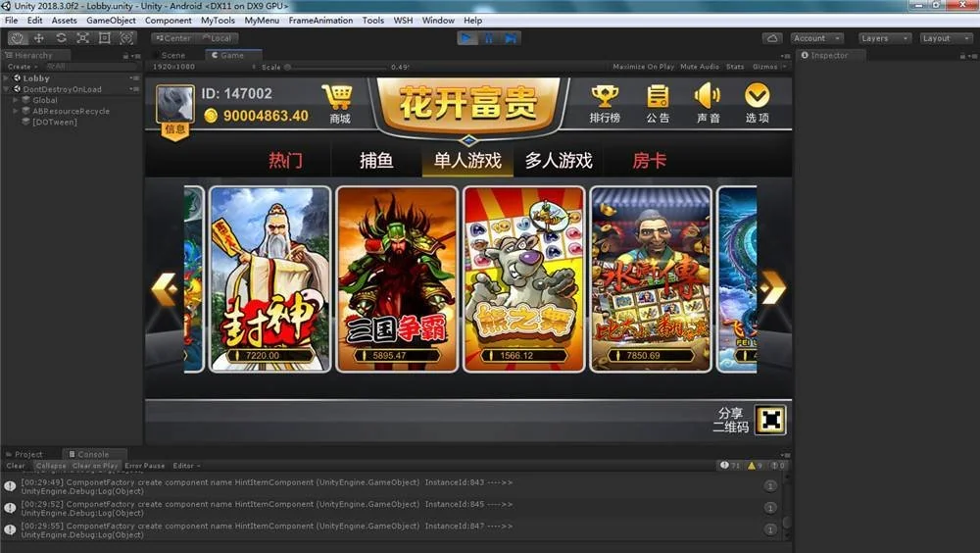Screen dimensions: 980x553
Task: Open the shop cart icon in game
Action: (x=338, y=97)
